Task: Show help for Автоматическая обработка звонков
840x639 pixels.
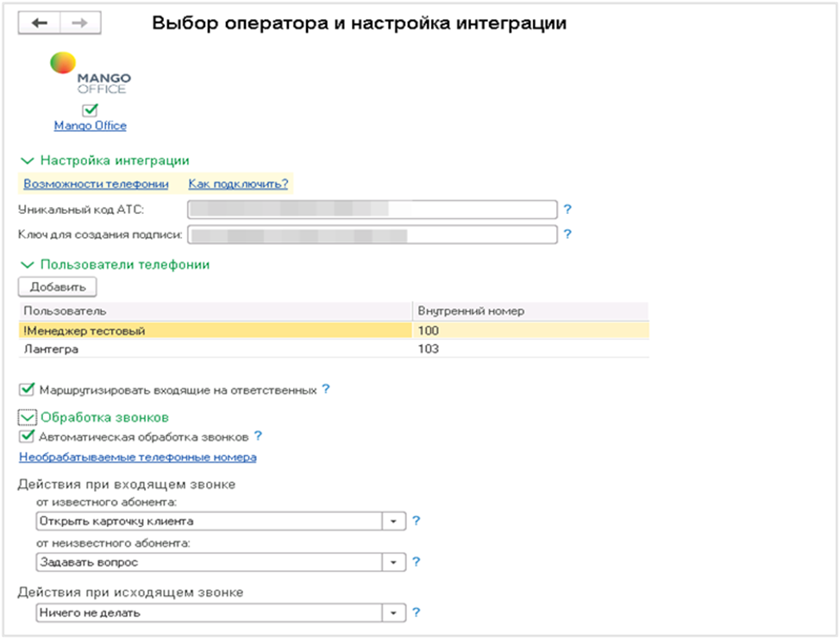Action: coord(258,436)
